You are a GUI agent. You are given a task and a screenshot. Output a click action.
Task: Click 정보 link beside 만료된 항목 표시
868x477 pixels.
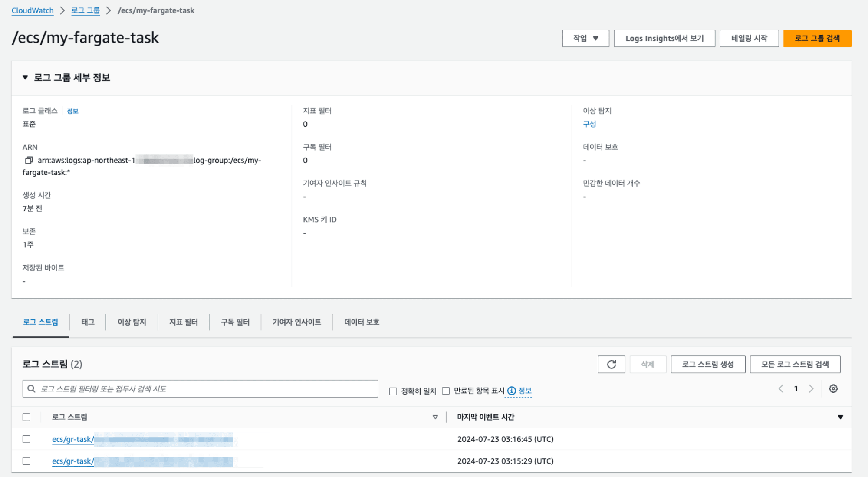click(x=525, y=391)
